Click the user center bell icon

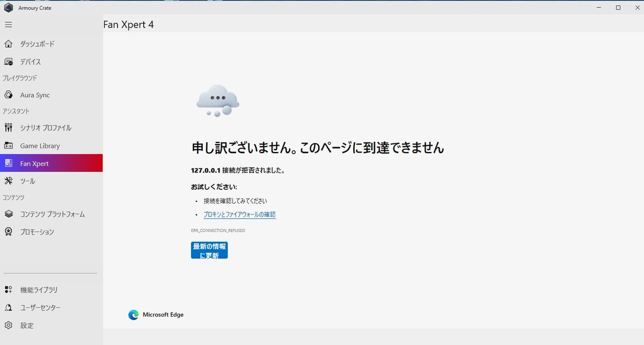pos(9,308)
